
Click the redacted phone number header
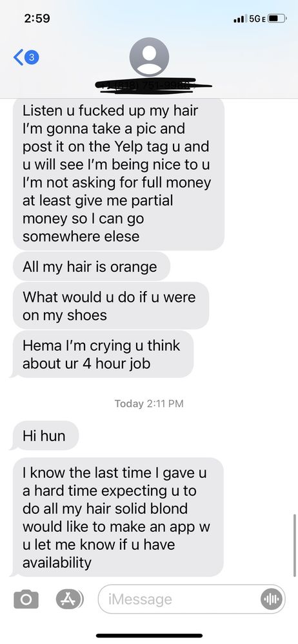point(154,85)
